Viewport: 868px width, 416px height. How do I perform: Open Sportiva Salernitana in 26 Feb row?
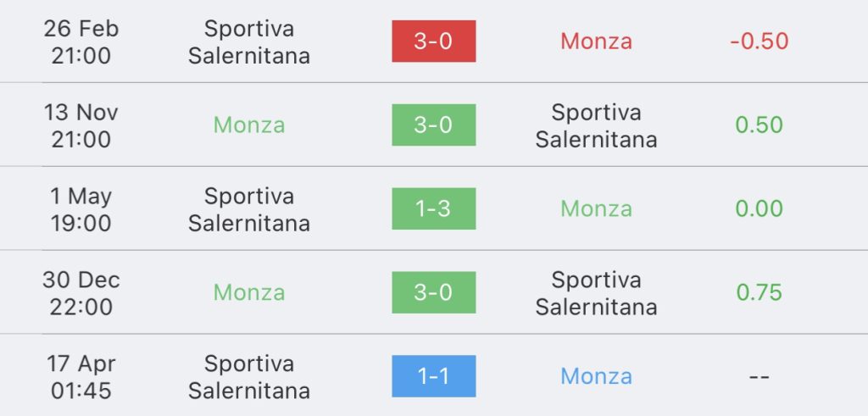[249, 42]
